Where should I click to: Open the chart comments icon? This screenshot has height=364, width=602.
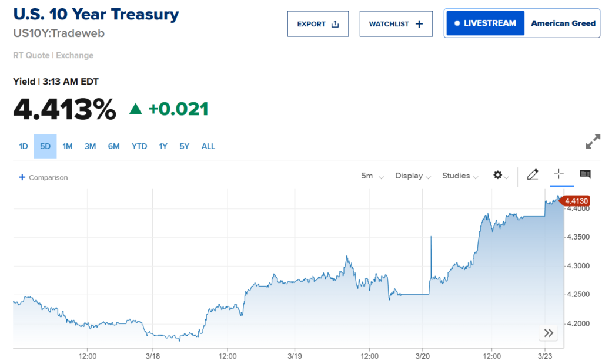[x=585, y=174]
